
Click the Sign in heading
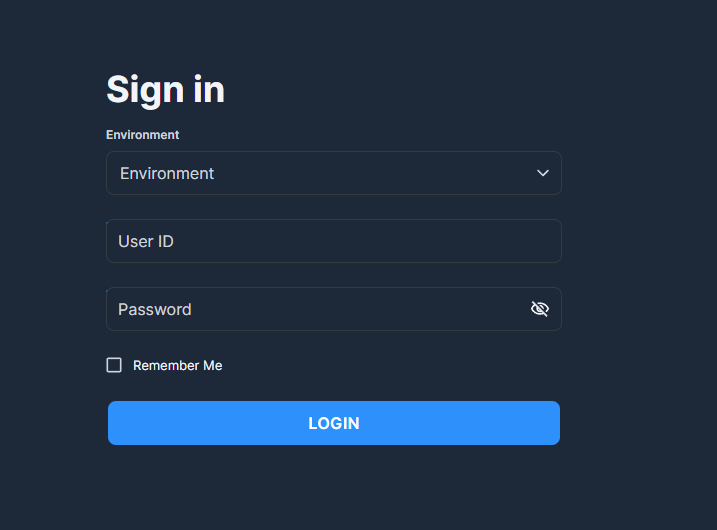[166, 90]
